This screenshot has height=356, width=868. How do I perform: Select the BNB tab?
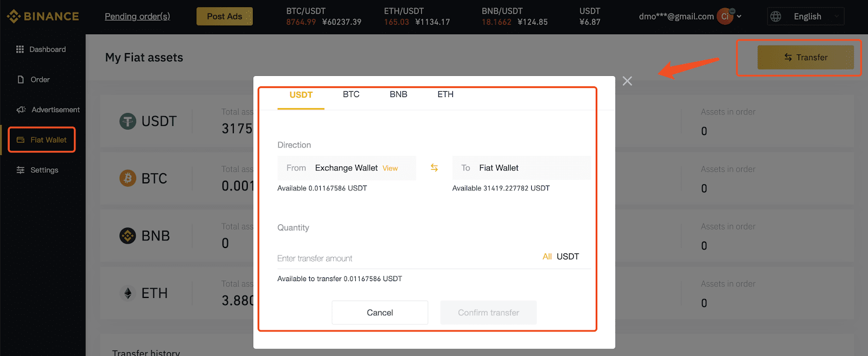[x=398, y=94]
